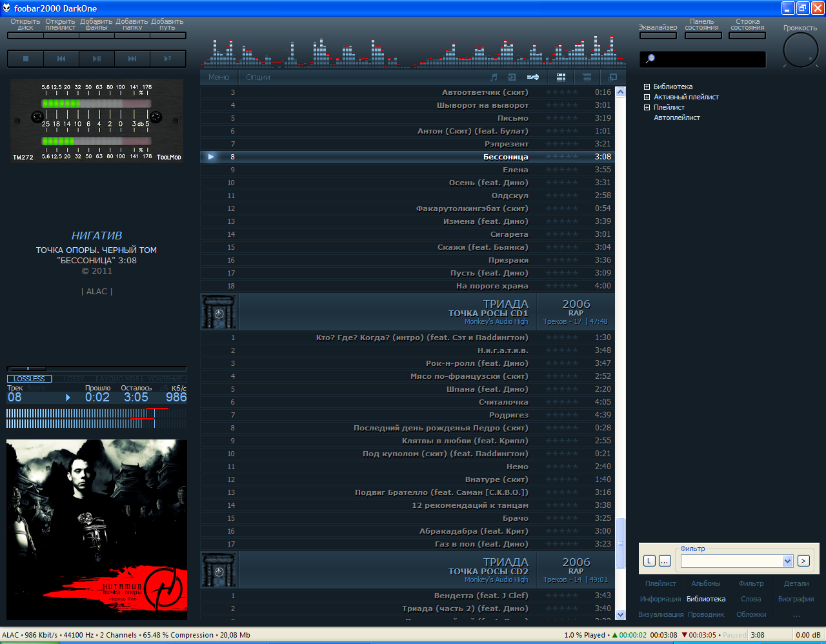
Task: Click the spectrum visualizer at the top
Action: [413, 51]
